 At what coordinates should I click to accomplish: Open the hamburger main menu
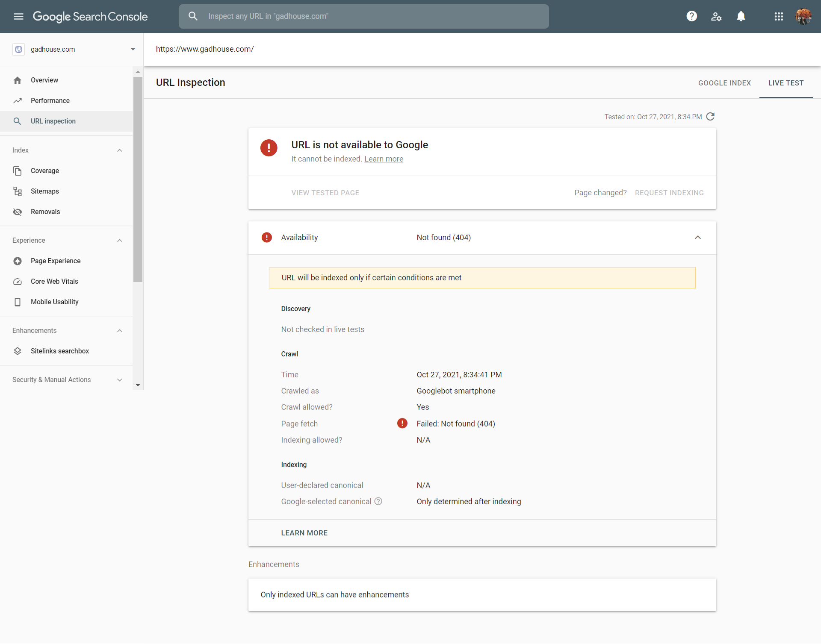click(18, 16)
